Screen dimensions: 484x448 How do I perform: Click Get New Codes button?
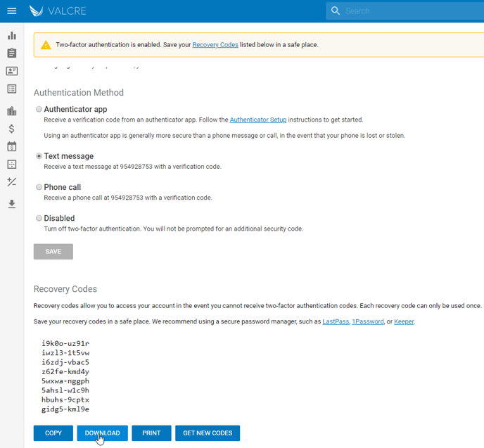coord(208,433)
